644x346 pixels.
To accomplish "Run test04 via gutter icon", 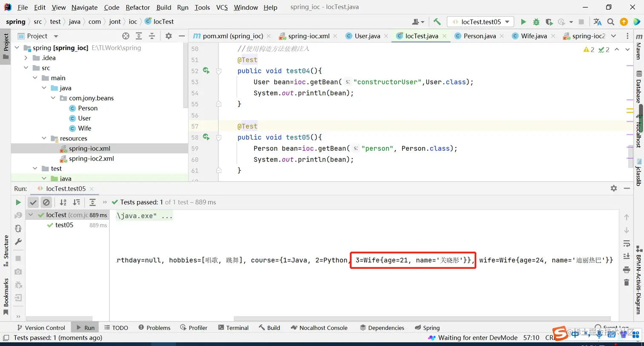I will point(206,71).
